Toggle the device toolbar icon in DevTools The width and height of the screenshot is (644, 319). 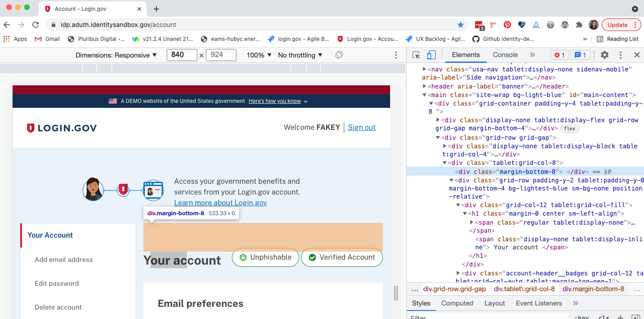coord(431,55)
